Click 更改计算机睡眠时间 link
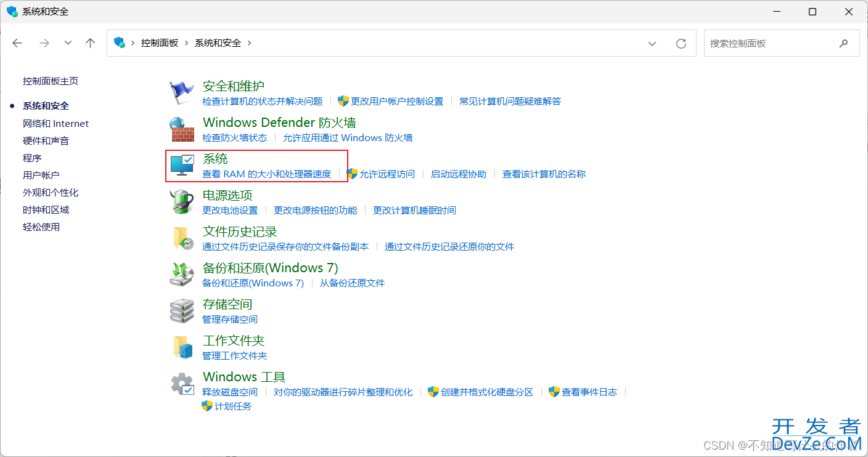Viewport: 868px width, 457px height. [x=414, y=210]
